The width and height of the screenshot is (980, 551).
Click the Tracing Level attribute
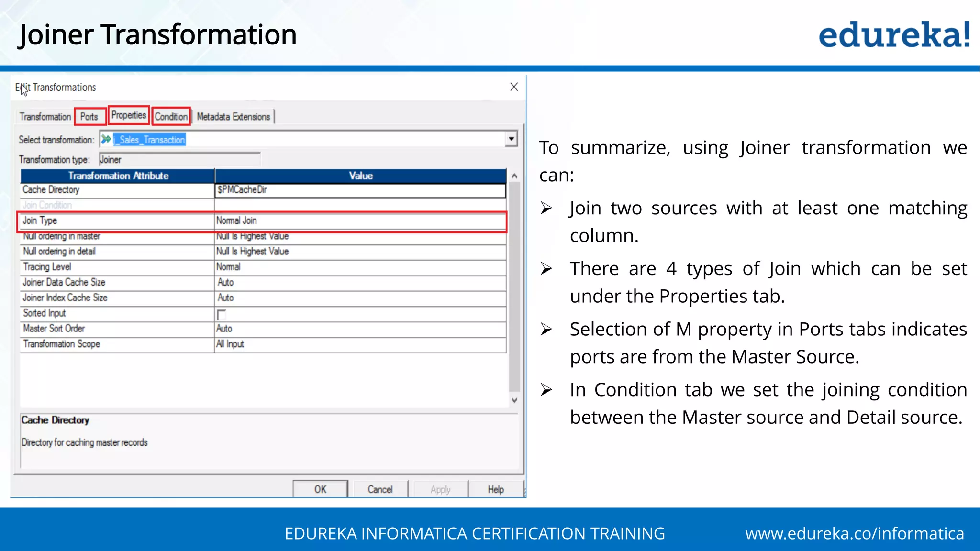[117, 267]
